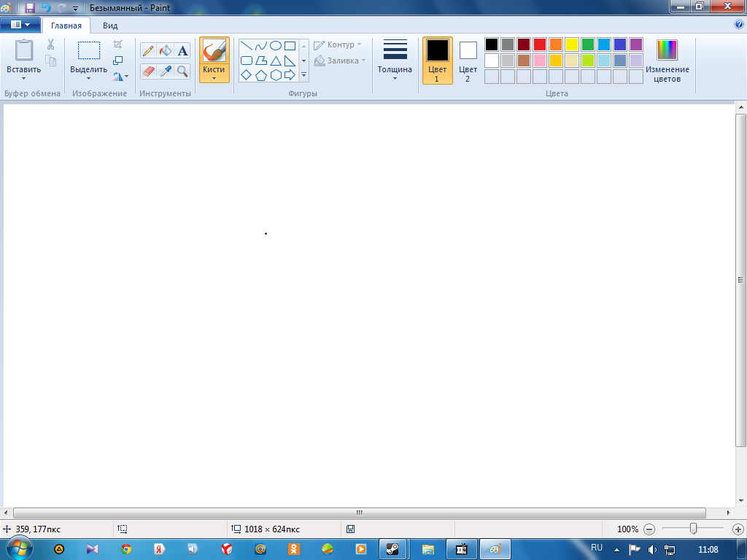
Task: Choose the Diamond shape
Action: [247, 75]
